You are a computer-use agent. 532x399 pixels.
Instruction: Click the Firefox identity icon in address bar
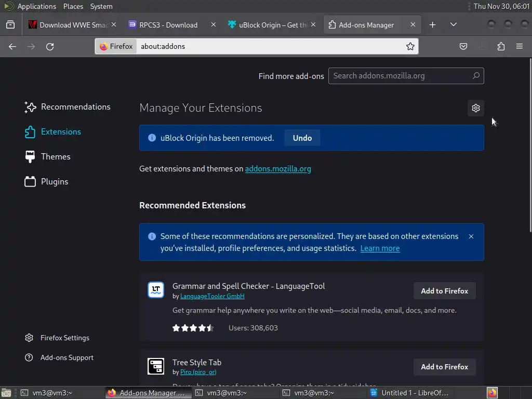click(116, 46)
